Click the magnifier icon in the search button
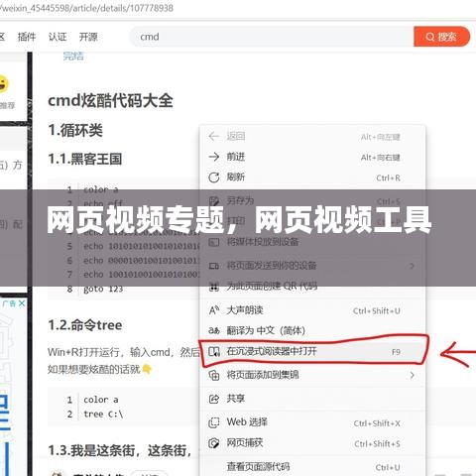Image resolution: width=476 pixels, height=476 pixels. pyautogui.click(x=429, y=37)
